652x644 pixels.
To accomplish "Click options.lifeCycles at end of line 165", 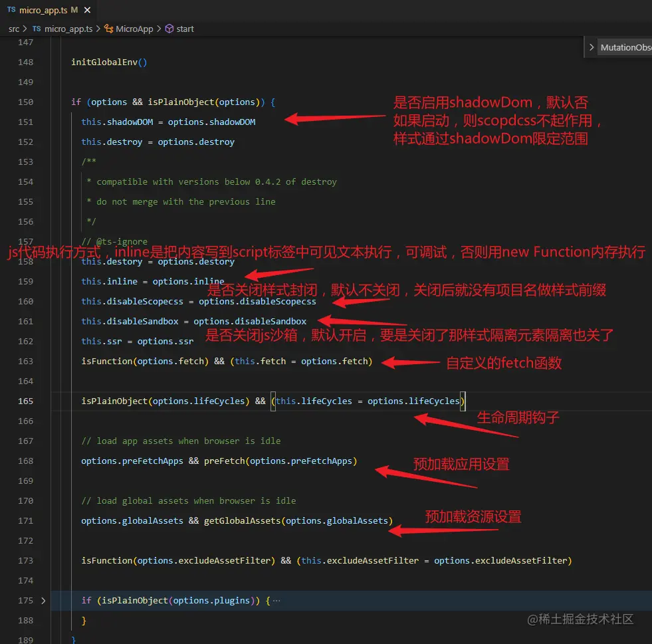I will pyautogui.click(x=413, y=401).
